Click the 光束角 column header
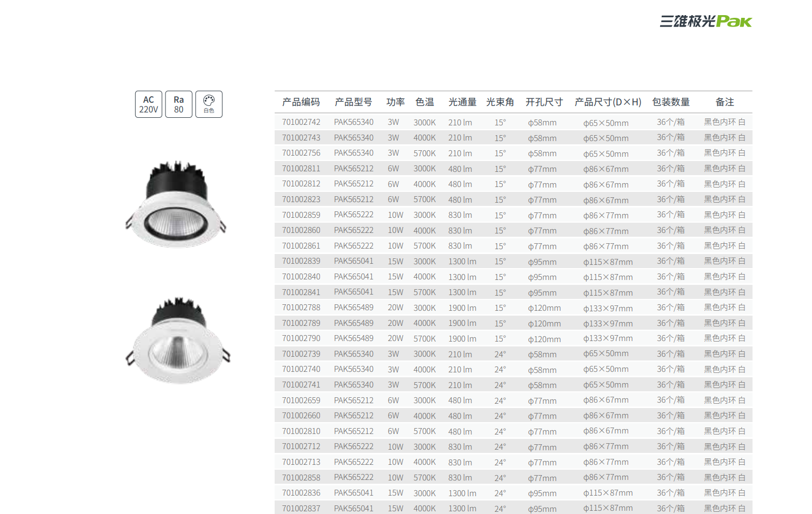The width and height of the screenshot is (812, 514). click(x=500, y=102)
